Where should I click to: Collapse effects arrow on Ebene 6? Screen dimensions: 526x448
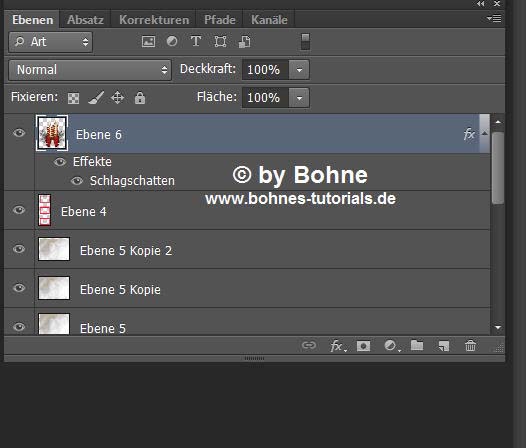(484, 134)
